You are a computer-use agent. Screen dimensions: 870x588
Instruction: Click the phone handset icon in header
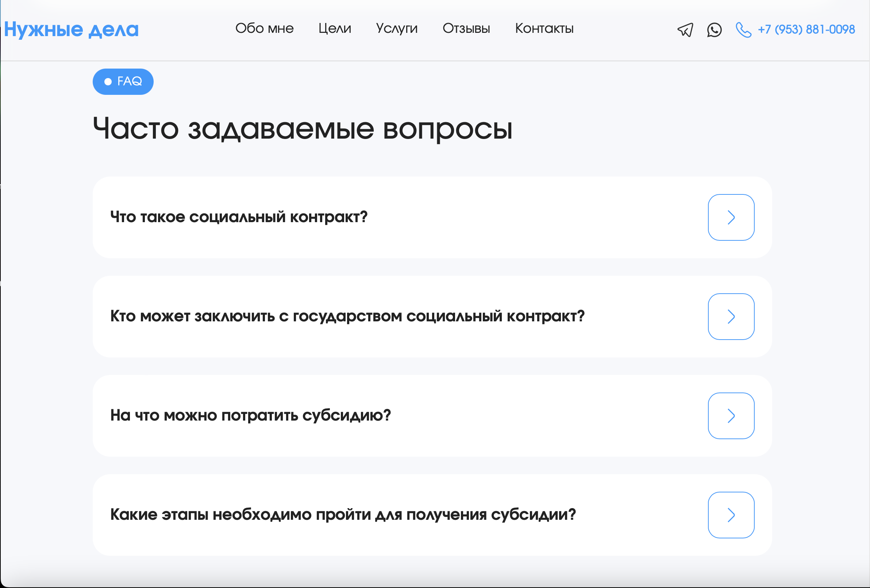[x=743, y=30]
